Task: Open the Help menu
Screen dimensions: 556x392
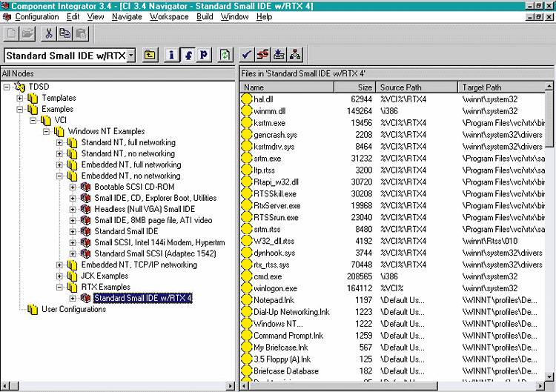Action: coord(264,16)
